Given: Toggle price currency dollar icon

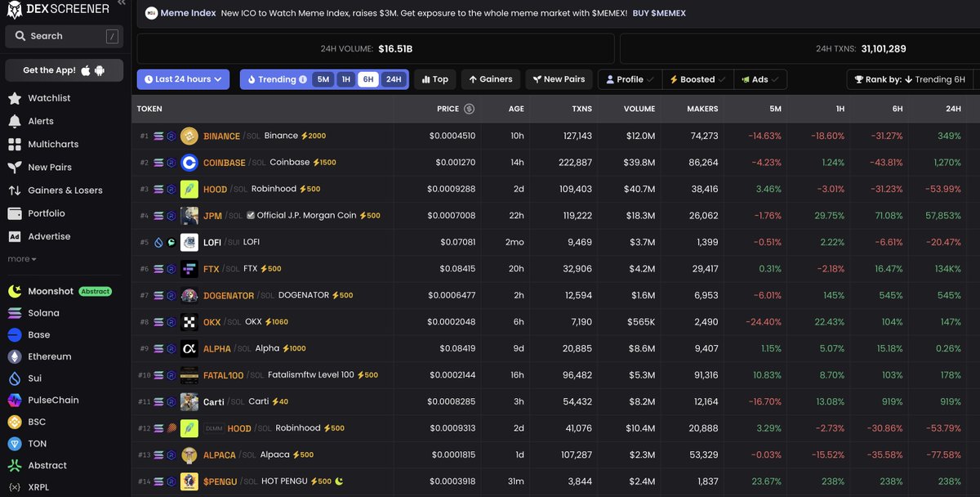Looking at the screenshot, I should coord(469,109).
